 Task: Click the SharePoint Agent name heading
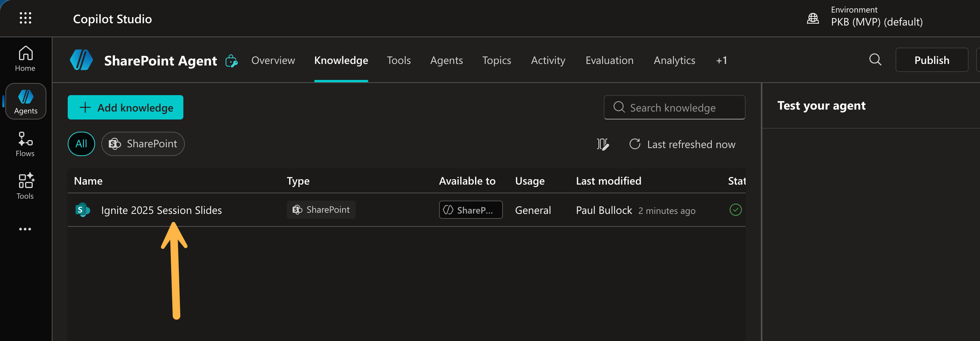point(161,61)
